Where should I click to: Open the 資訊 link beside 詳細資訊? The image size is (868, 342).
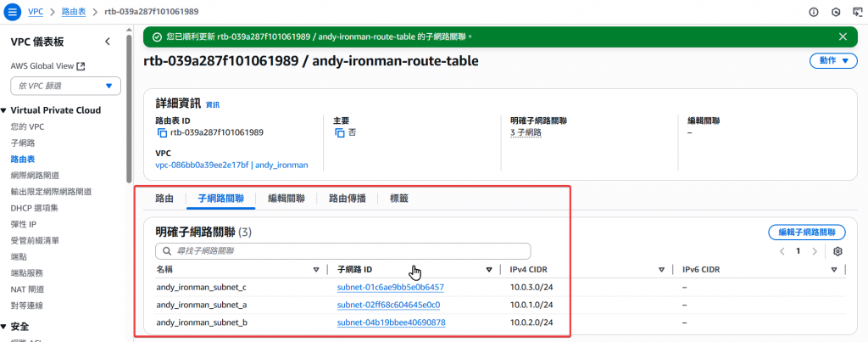click(213, 104)
